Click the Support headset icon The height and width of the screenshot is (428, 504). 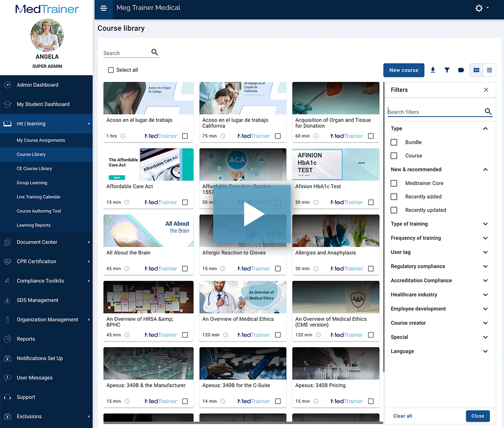[7, 397]
